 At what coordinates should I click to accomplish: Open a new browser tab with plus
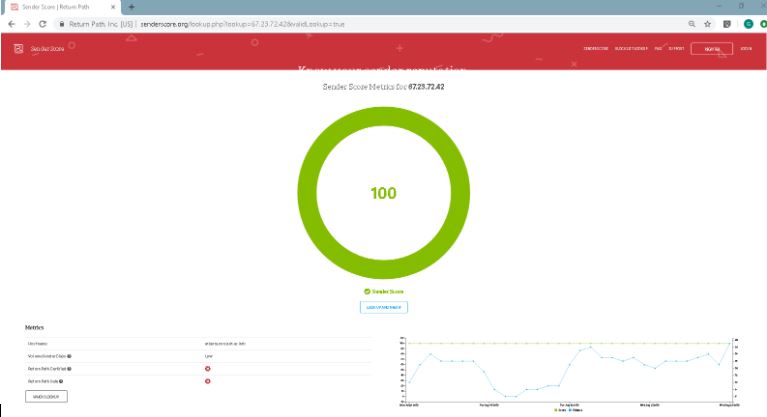(x=131, y=7)
